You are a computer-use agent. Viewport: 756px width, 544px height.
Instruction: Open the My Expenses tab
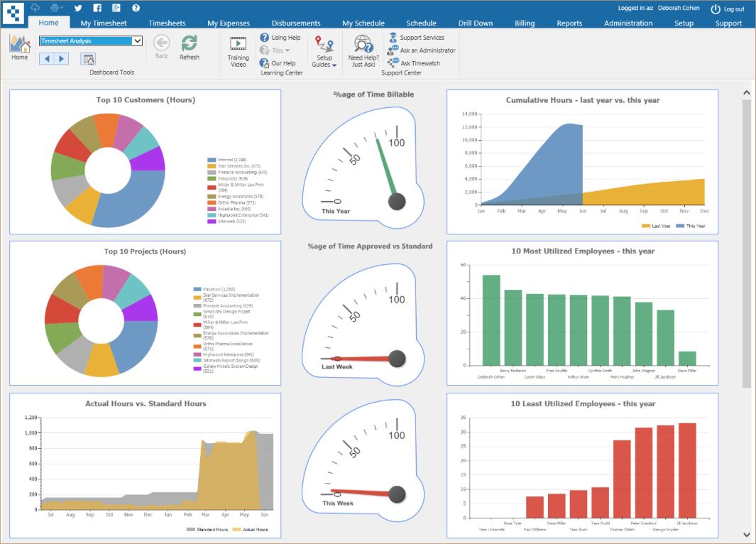(x=229, y=23)
